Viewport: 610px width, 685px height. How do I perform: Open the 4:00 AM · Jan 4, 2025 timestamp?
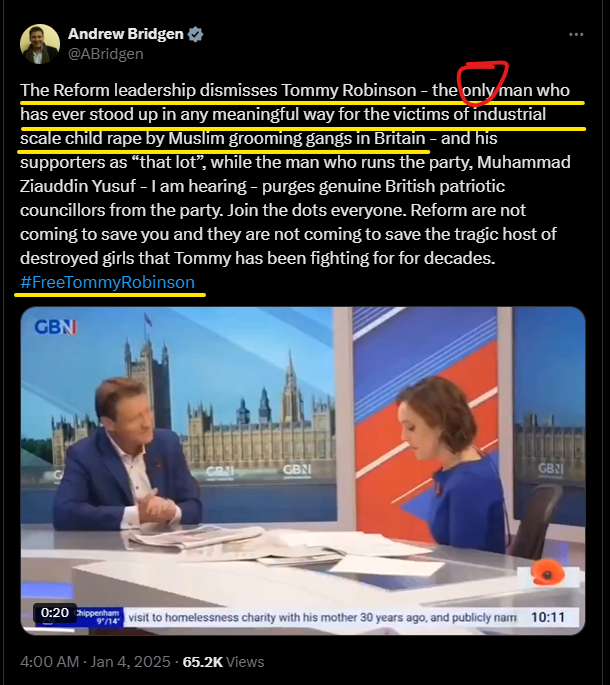pyautogui.click(x=95, y=662)
